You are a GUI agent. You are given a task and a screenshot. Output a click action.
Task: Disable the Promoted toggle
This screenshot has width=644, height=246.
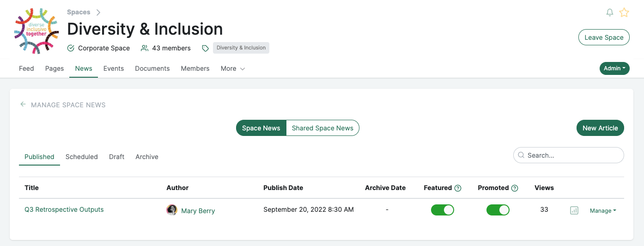(498, 210)
